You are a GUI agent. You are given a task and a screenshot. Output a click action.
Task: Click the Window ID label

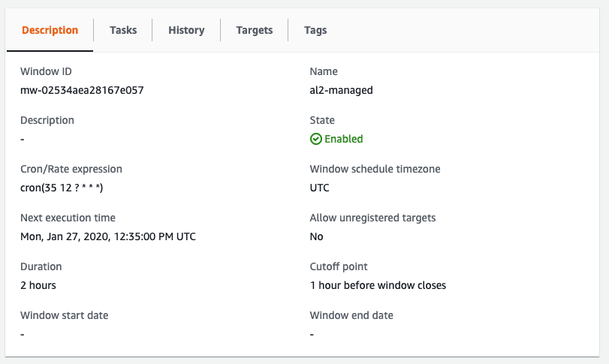coord(46,71)
